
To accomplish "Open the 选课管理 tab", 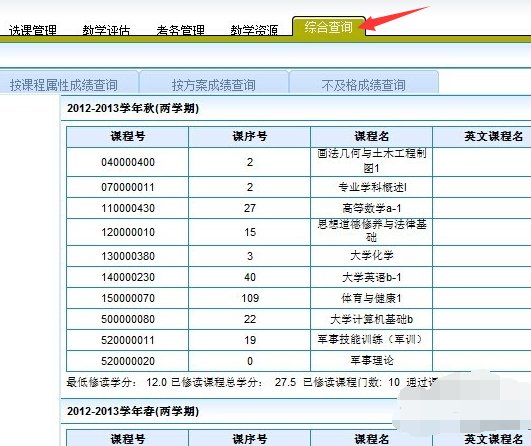I will [33, 30].
